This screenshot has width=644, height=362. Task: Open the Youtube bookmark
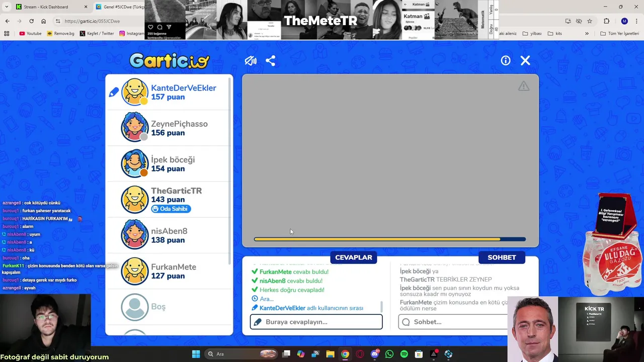pos(30,34)
